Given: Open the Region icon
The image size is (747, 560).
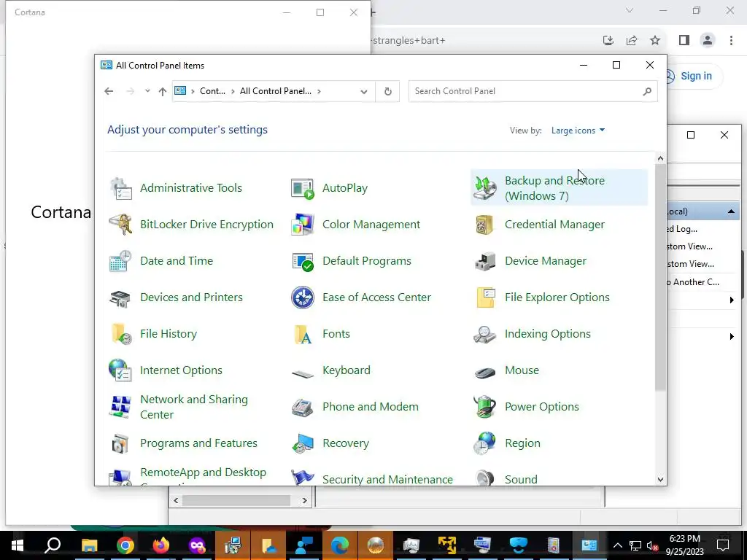Looking at the screenshot, I should [485, 443].
